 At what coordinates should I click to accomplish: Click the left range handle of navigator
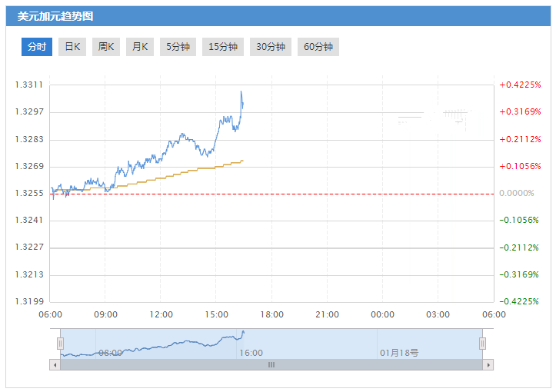click(60, 343)
